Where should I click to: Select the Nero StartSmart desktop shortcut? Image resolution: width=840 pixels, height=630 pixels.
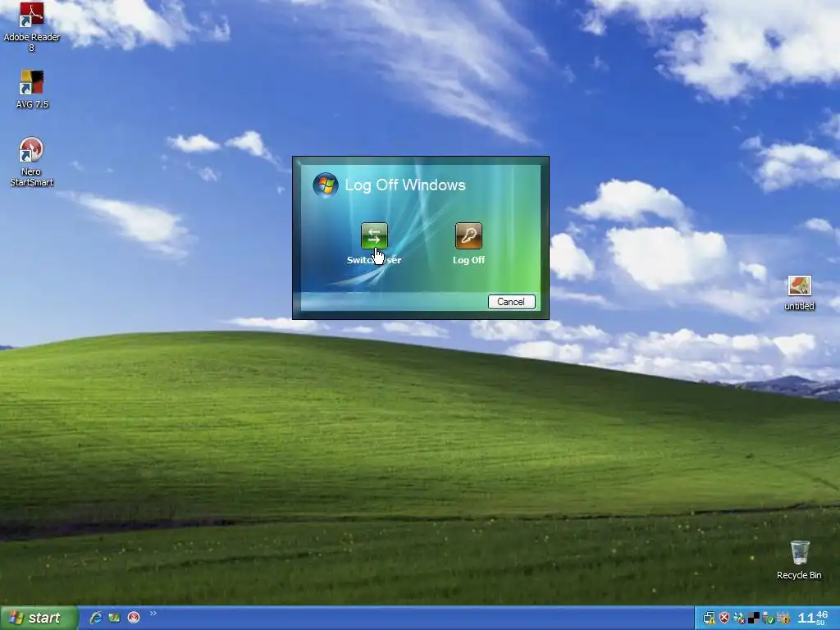click(x=31, y=162)
